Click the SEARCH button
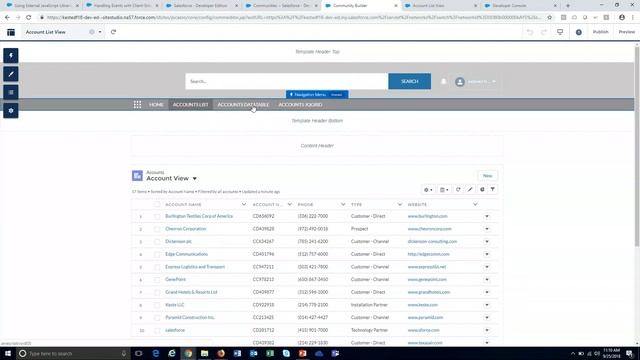 tap(409, 81)
